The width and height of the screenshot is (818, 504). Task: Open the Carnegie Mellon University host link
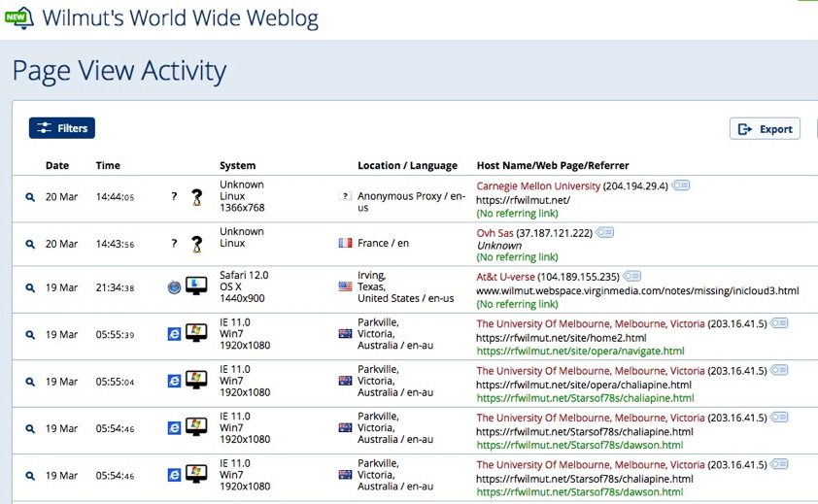pos(538,185)
